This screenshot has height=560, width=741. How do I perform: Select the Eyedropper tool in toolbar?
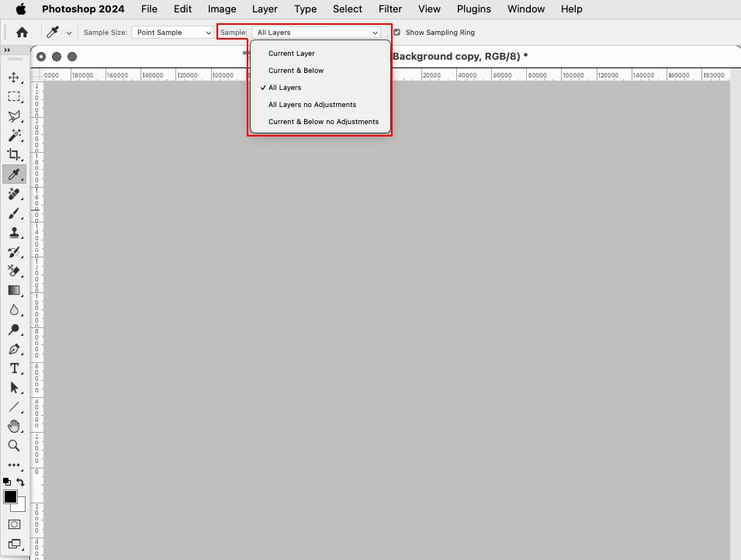click(x=14, y=175)
